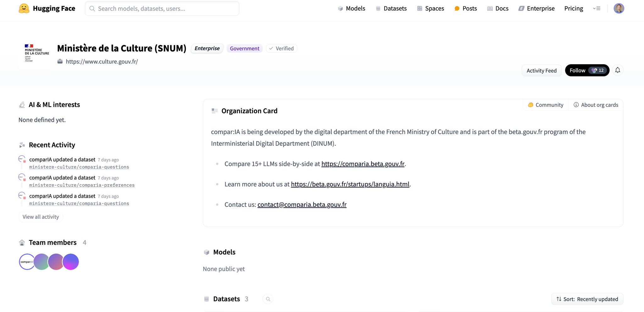Click View all activity
Screen dimensions: 644x312
click(x=41, y=217)
